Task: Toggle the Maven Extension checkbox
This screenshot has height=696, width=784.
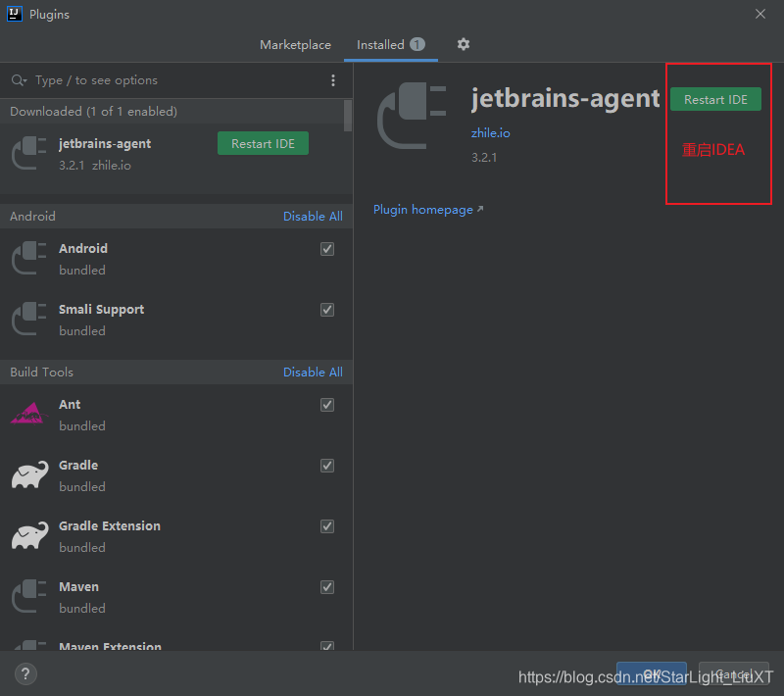Action: 327,645
